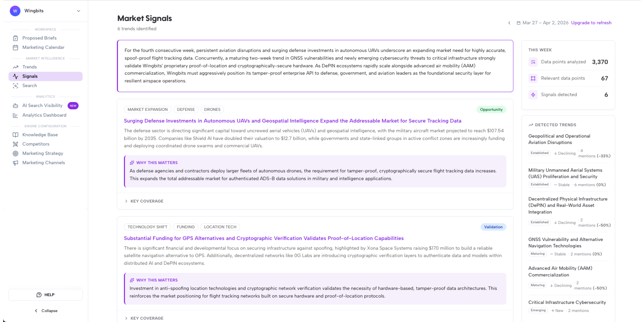
Task: Click the Competitors crossed-swords icon
Action: [x=16, y=144]
